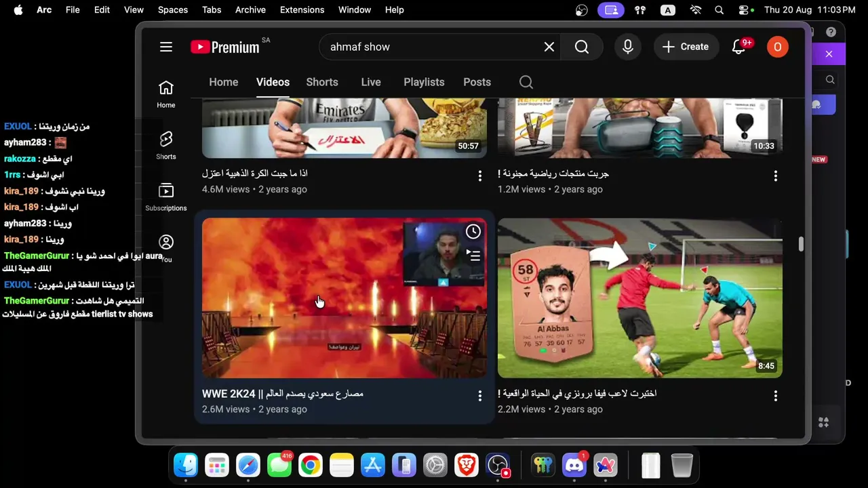
Task: Go to YouTube Premium home via logo
Action: (225, 47)
